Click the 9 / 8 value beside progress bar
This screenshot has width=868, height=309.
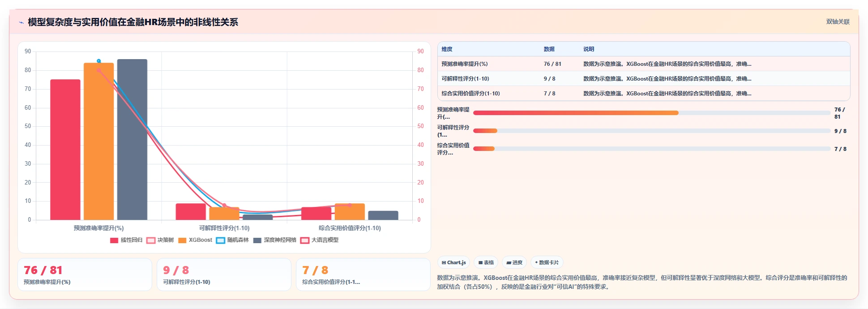click(840, 131)
